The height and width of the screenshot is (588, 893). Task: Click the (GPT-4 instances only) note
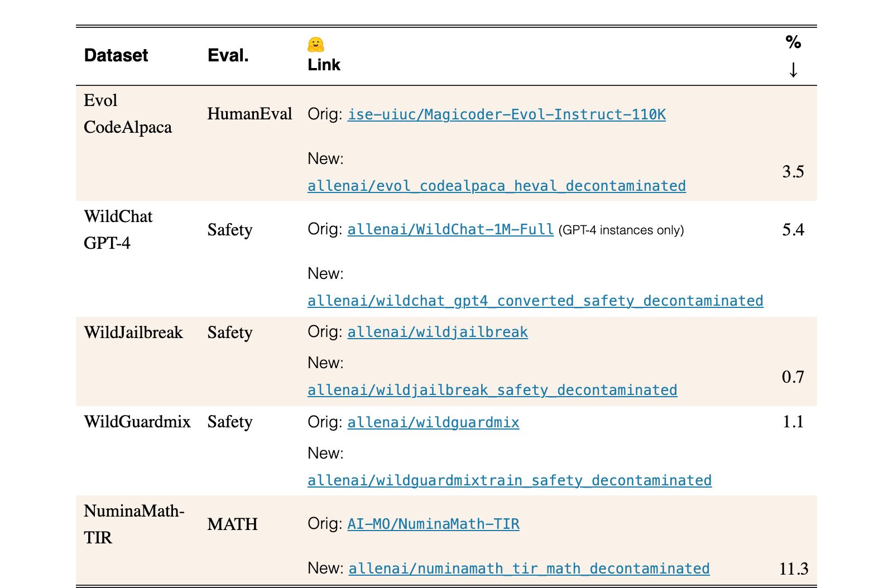pos(621,230)
